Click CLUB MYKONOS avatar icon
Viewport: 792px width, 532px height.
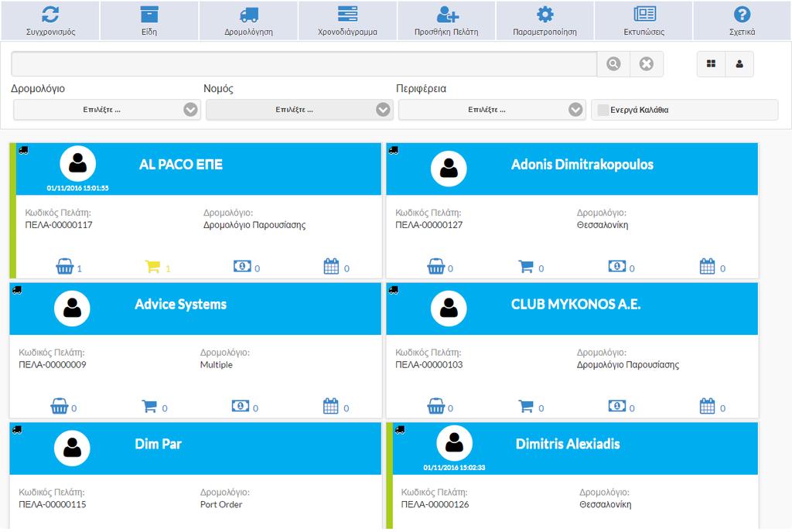pos(449,309)
